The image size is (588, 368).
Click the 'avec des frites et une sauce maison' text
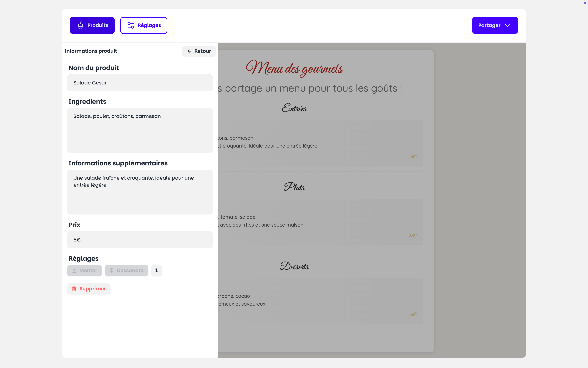coord(262,225)
